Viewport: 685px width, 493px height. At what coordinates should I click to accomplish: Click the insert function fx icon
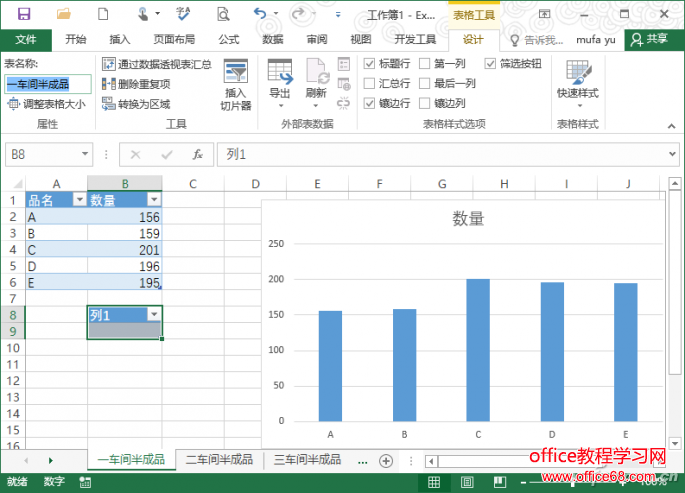pos(198,154)
